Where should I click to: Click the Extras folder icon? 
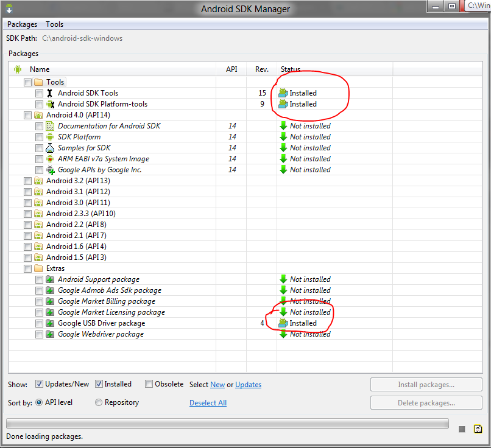point(38,268)
